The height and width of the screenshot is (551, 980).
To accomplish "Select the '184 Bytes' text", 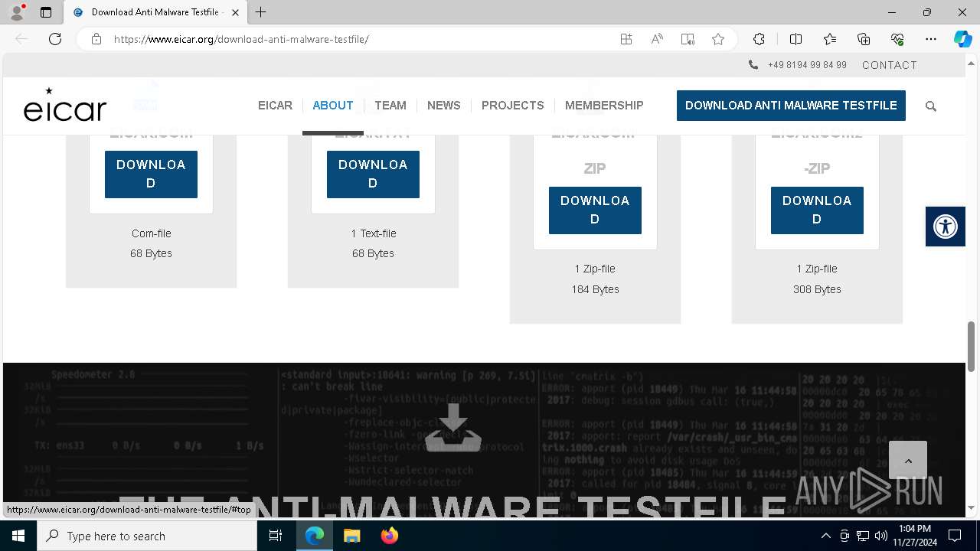I will [595, 289].
